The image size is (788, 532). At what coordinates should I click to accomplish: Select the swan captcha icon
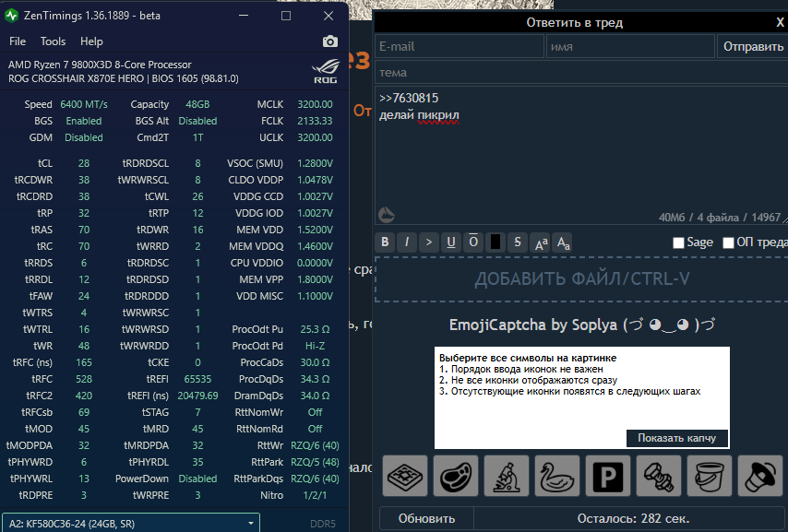click(557, 475)
